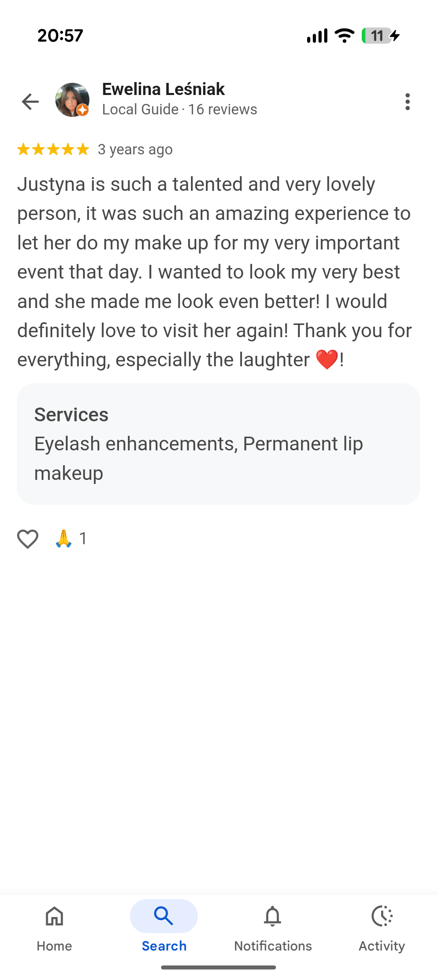This screenshot has height=980, width=437.
Task: Tap the five-star rating
Action: (53, 150)
